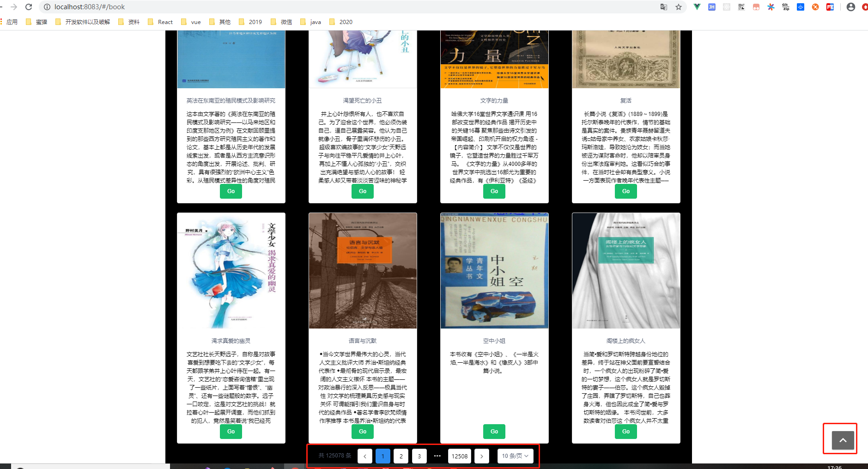Select pagination page 2
The width and height of the screenshot is (868, 469).
point(401,456)
